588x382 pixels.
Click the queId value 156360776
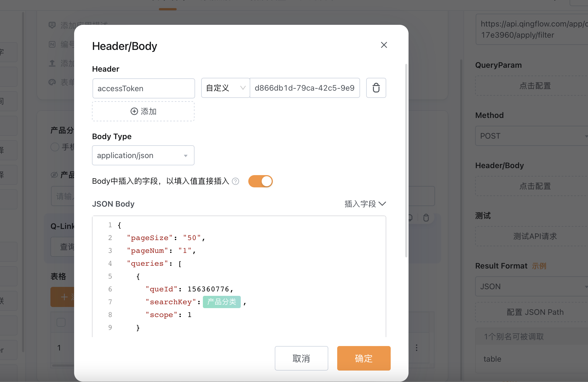pyautogui.click(x=208, y=289)
